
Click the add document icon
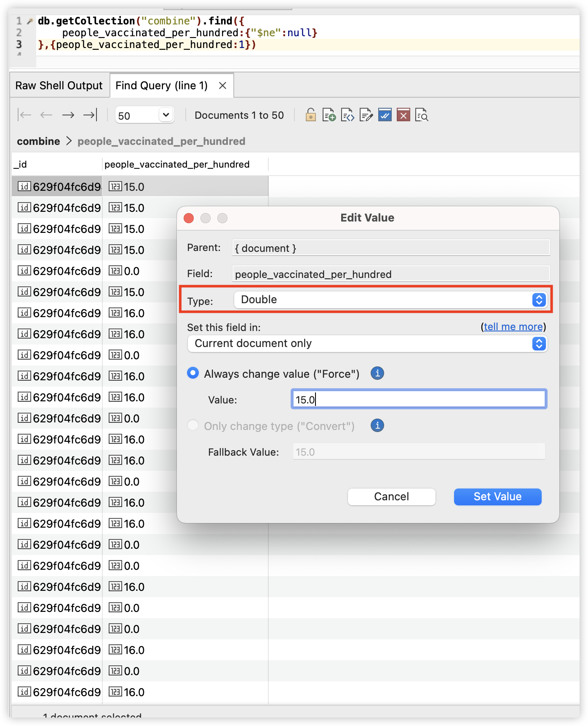329,115
